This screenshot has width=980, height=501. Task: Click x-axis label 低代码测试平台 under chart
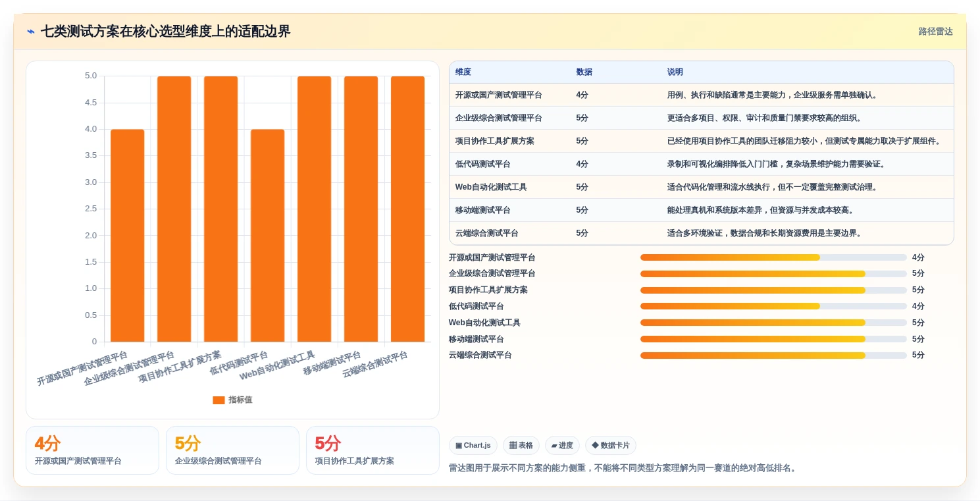click(239, 363)
